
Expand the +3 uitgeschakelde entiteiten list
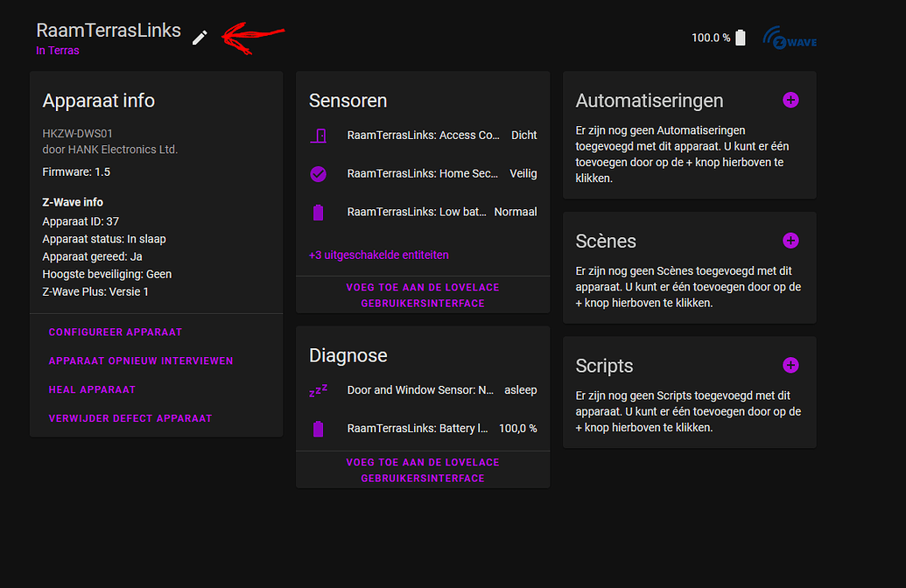click(x=379, y=255)
